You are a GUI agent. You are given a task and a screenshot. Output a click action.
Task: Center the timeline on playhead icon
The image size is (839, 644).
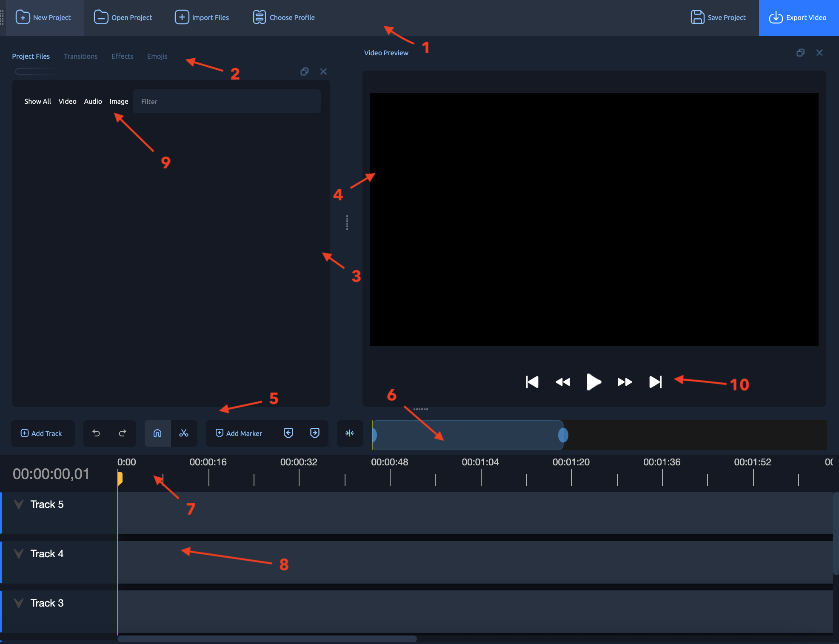(x=350, y=433)
